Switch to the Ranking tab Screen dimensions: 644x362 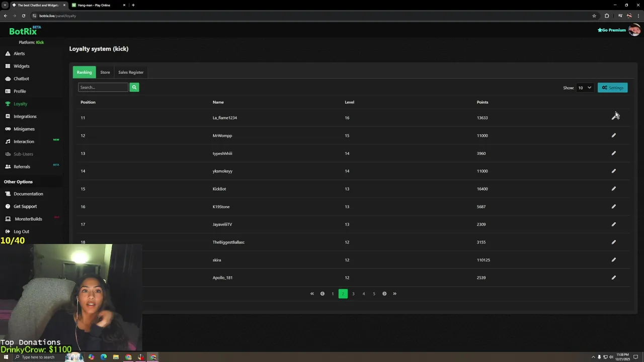pyautogui.click(x=84, y=72)
